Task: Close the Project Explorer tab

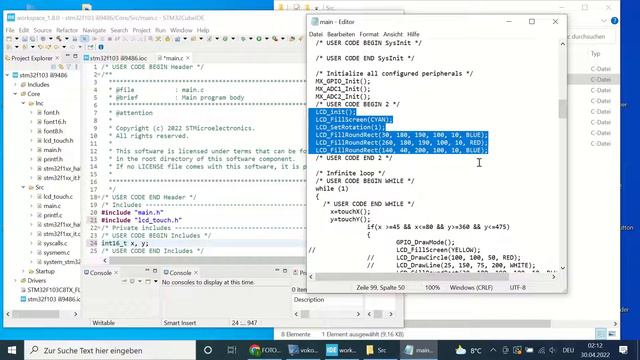Action: (57, 58)
